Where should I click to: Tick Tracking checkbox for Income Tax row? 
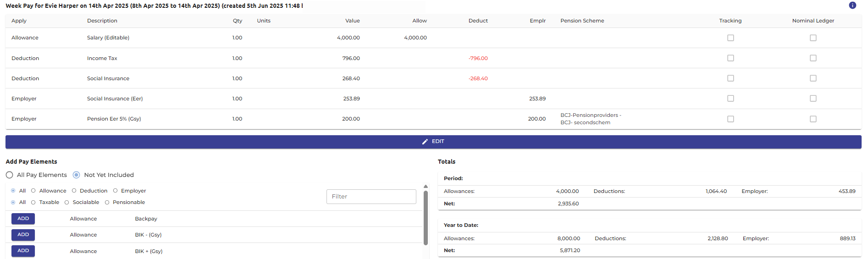pyautogui.click(x=730, y=58)
